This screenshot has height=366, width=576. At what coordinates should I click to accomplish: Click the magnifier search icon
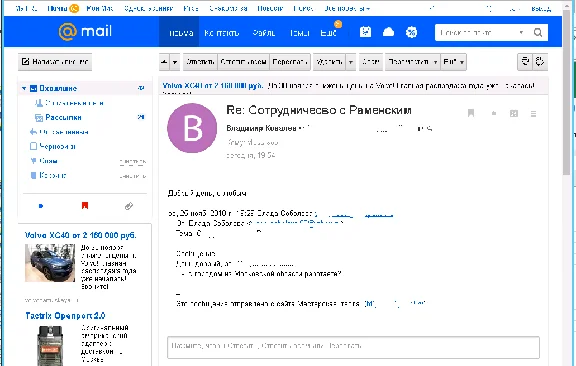coord(538,33)
